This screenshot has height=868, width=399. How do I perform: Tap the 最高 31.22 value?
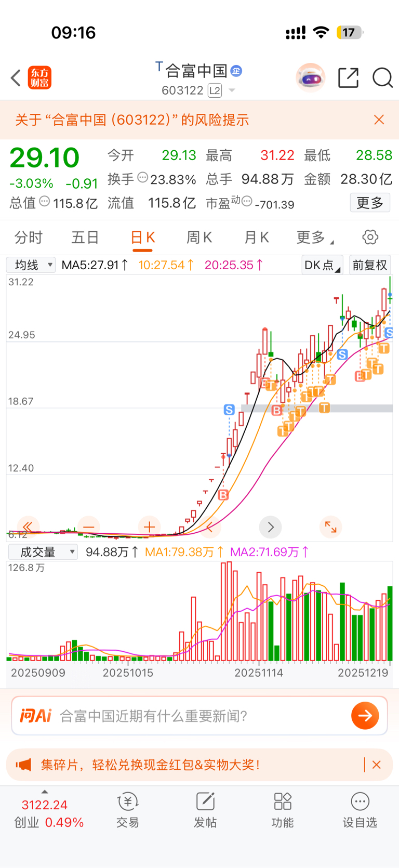click(277, 155)
